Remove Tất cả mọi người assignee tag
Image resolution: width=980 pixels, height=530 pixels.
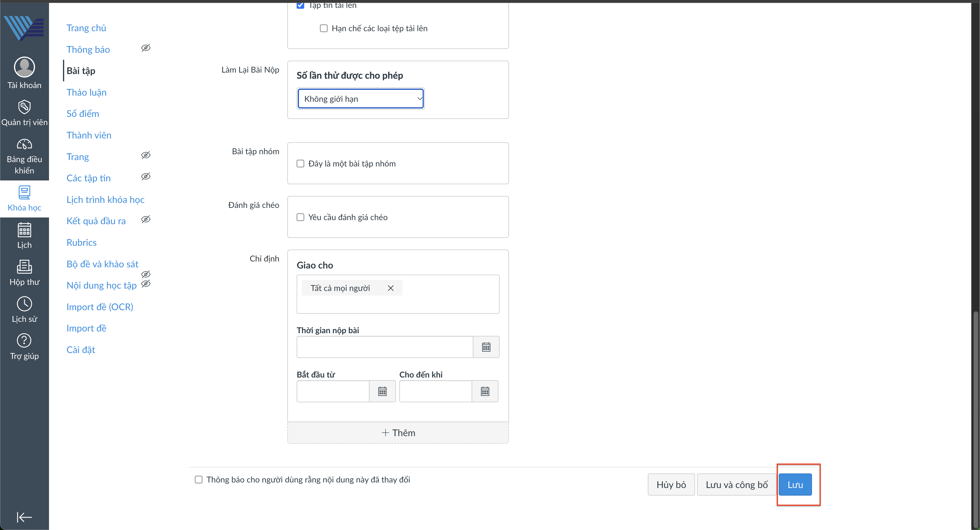(x=390, y=288)
